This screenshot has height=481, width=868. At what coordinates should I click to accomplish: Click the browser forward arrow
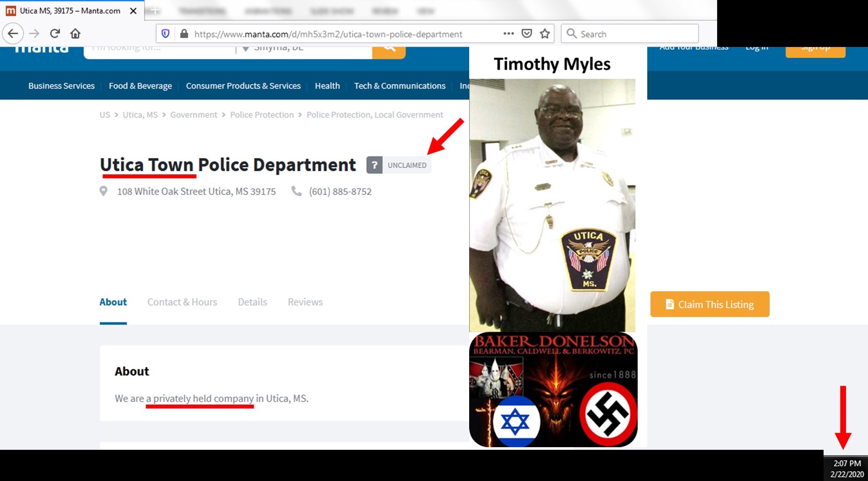[34, 33]
